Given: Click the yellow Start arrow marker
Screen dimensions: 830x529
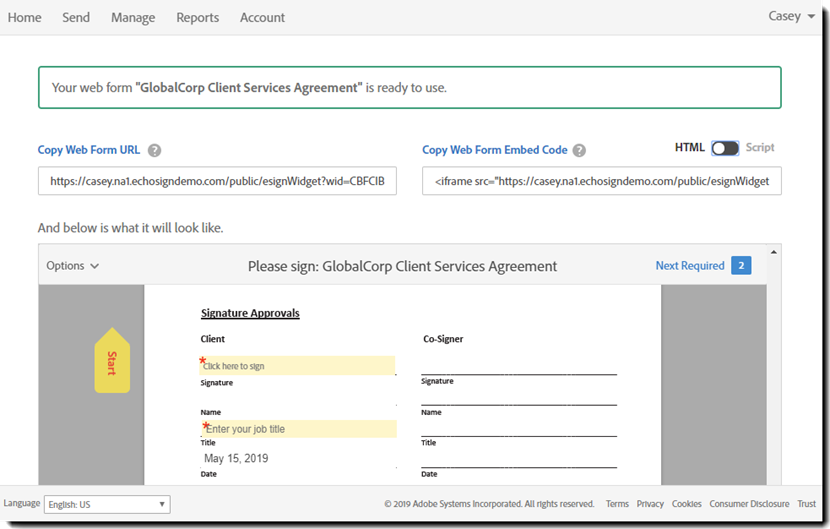Looking at the screenshot, I should click(112, 361).
